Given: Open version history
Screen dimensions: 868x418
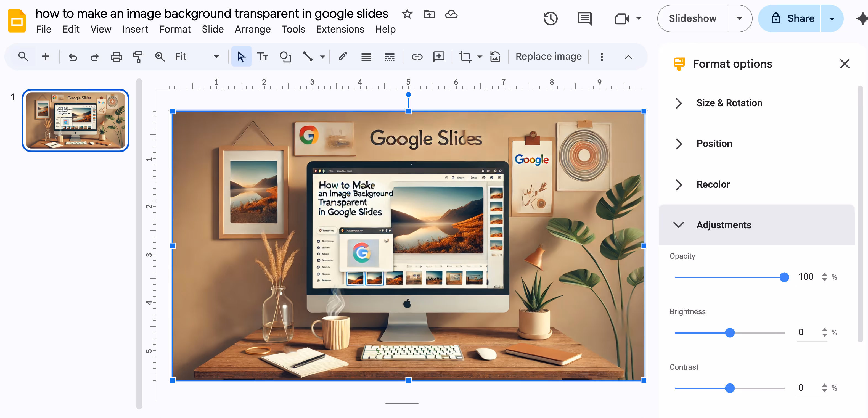Looking at the screenshot, I should pyautogui.click(x=551, y=18).
